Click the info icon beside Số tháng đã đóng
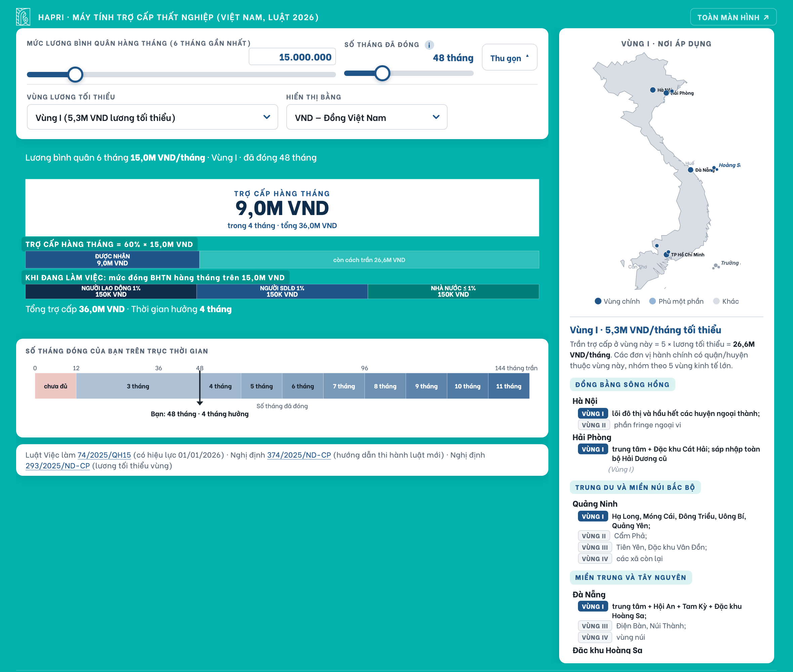The height and width of the screenshot is (672, 793). pyautogui.click(x=429, y=45)
